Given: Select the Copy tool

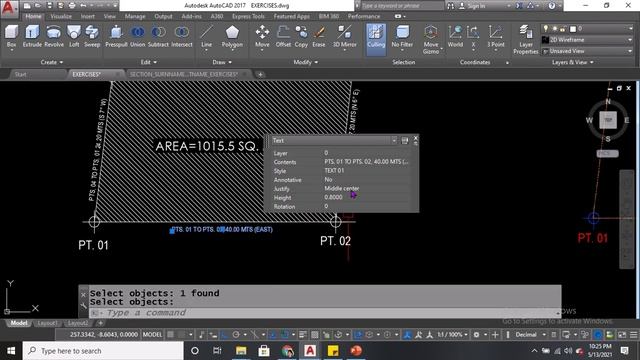Looking at the screenshot, I should (x=301, y=36).
